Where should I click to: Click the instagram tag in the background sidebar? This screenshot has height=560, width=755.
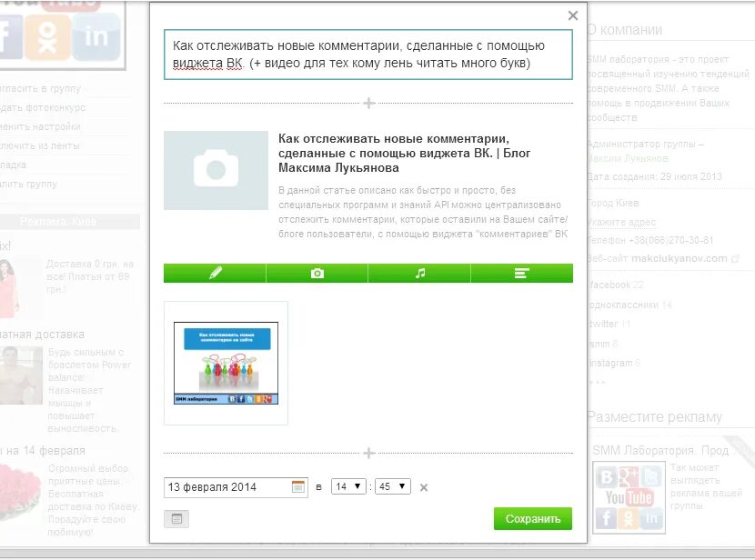(611, 363)
